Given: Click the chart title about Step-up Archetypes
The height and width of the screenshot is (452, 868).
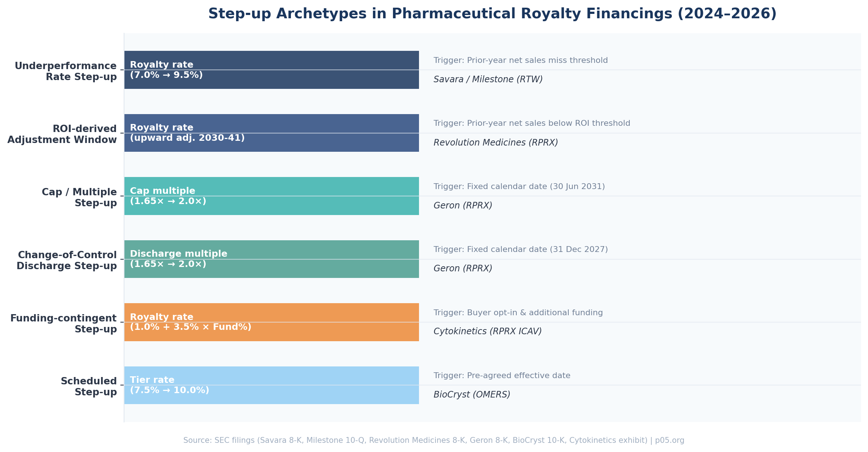Looking at the screenshot, I should (x=492, y=14).
